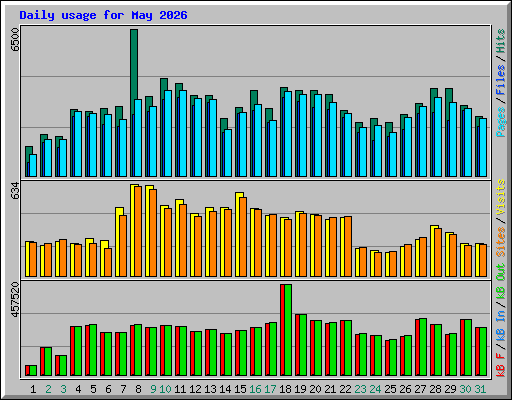
Task: Click the Pages legend label
Action: (x=500, y=122)
